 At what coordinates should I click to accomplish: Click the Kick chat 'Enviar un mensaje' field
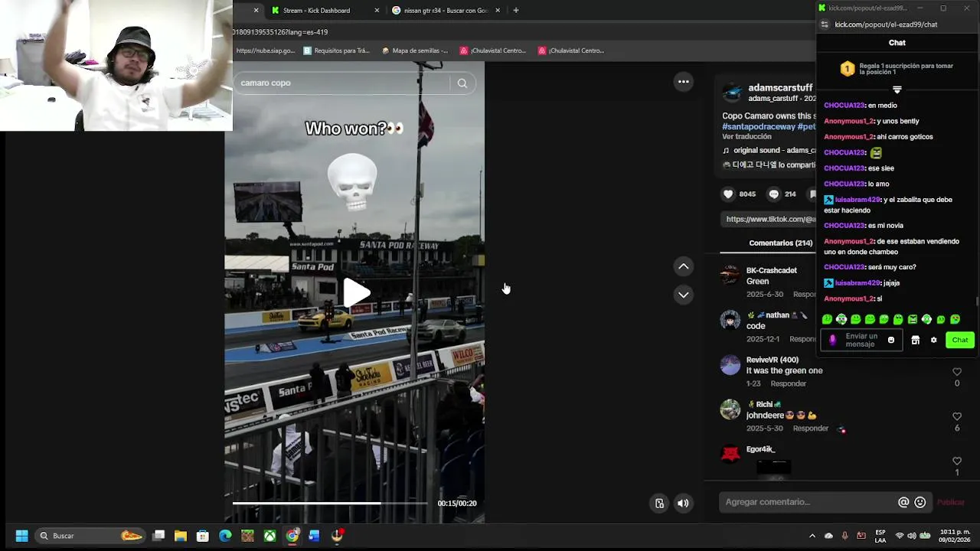861,340
